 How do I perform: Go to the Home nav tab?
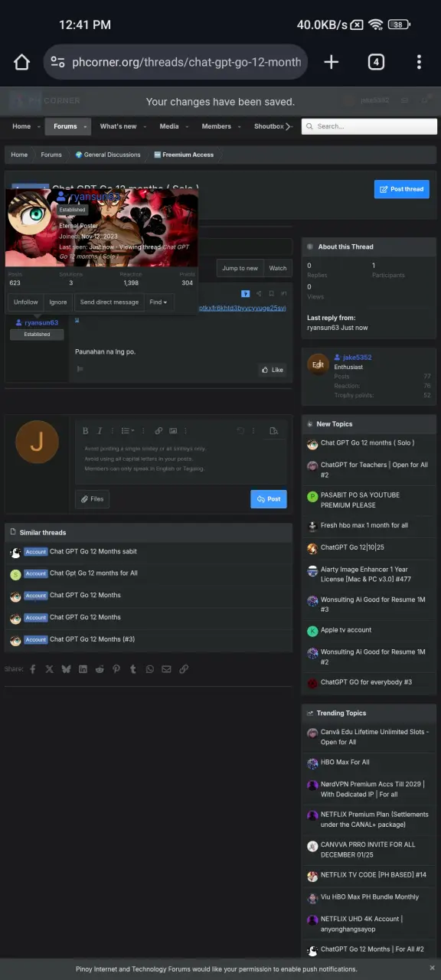pyautogui.click(x=21, y=126)
